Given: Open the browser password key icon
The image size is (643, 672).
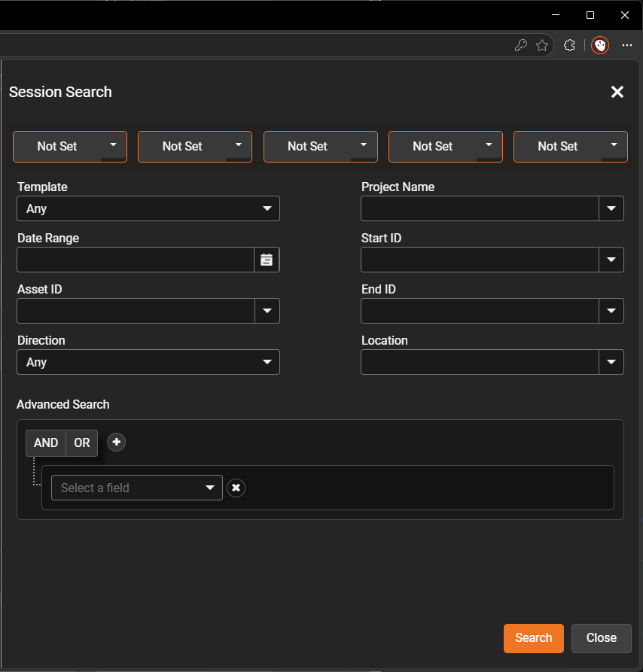Looking at the screenshot, I should pyautogui.click(x=521, y=45).
